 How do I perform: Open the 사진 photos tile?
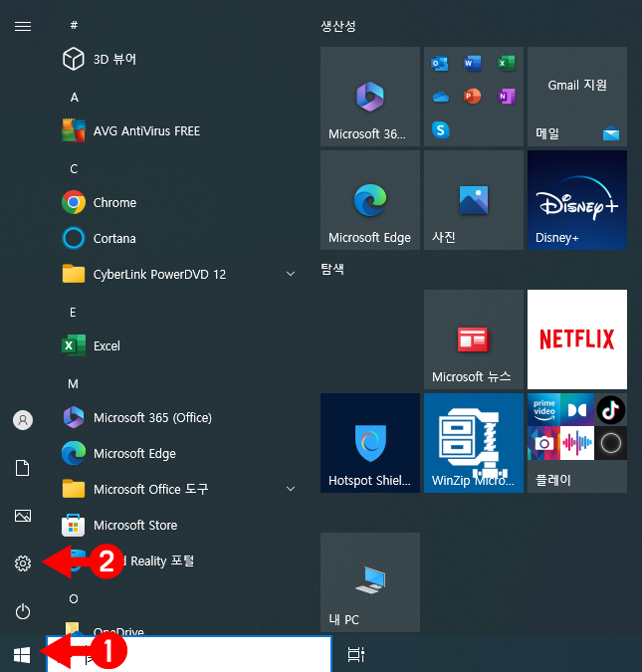click(x=474, y=200)
